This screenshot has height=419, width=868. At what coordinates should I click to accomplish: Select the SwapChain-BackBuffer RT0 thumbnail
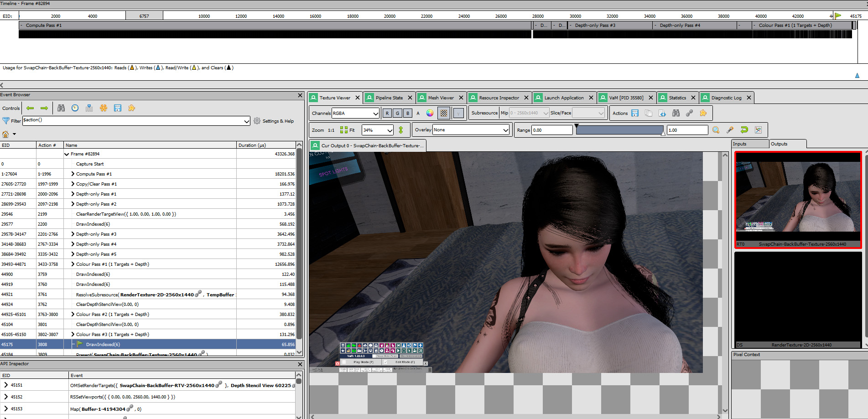click(798, 200)
